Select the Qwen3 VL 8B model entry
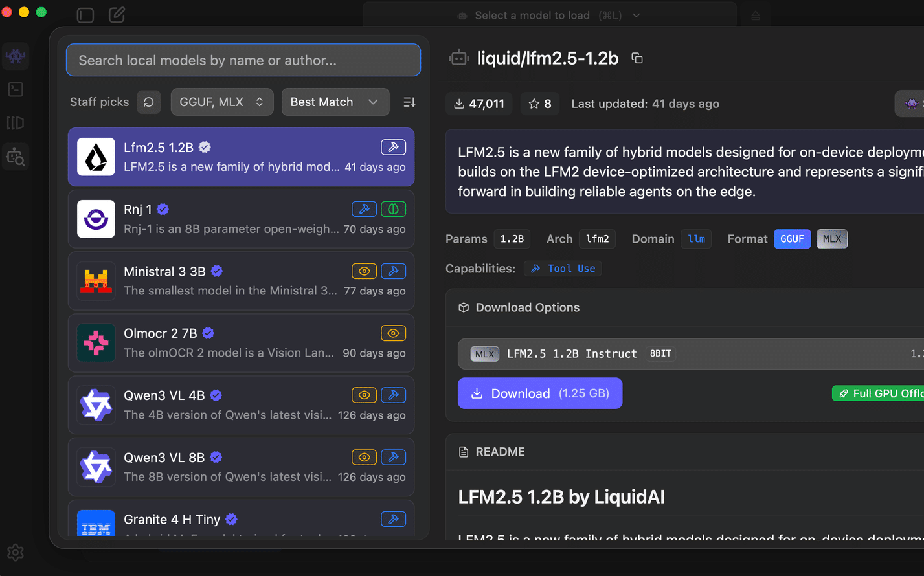924x576 pixels. 241,467
